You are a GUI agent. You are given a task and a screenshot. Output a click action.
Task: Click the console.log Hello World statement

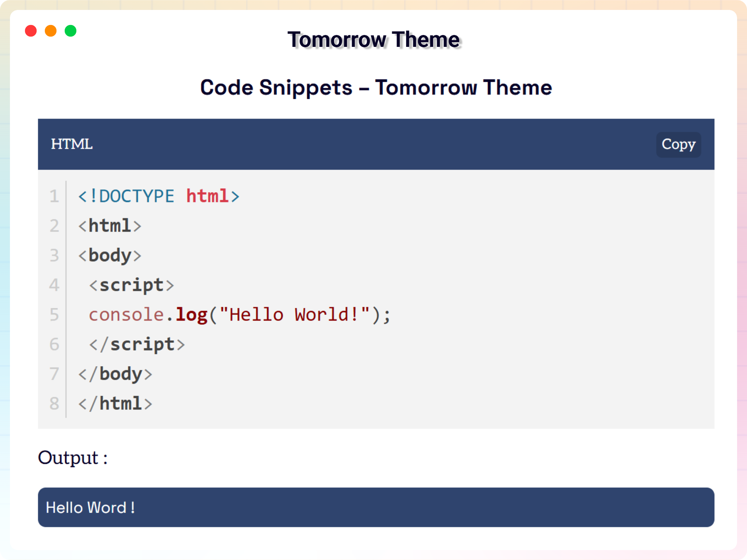click(x=240, y=315)
